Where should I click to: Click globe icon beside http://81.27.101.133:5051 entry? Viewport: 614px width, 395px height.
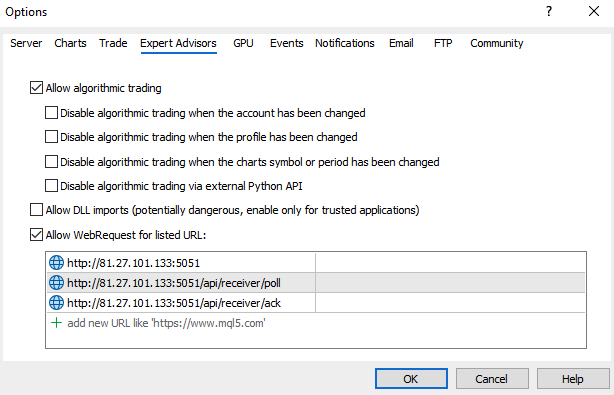(x=56, y=263)
